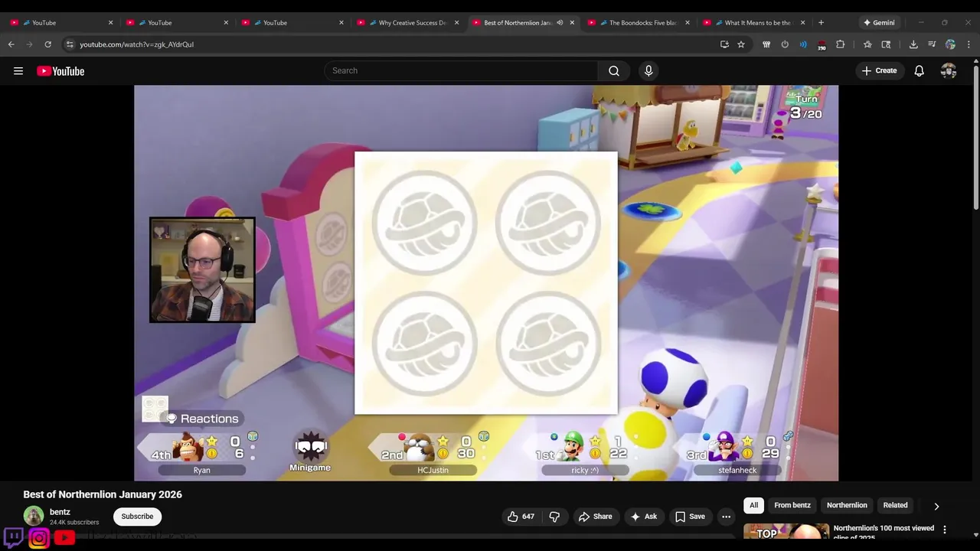Click the three-tines extension icon
Screen dimensions: 980x551
tap(766, 44)
